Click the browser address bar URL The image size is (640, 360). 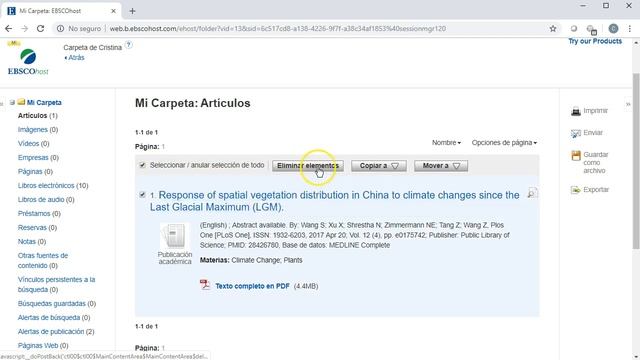point(278,29)
